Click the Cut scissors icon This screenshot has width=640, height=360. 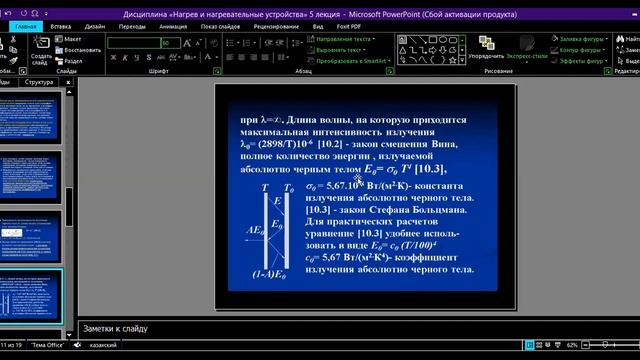(x=13, y=39)
